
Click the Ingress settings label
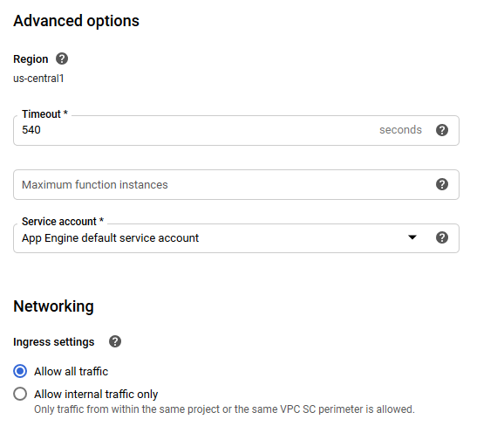[x=54, y=341]
